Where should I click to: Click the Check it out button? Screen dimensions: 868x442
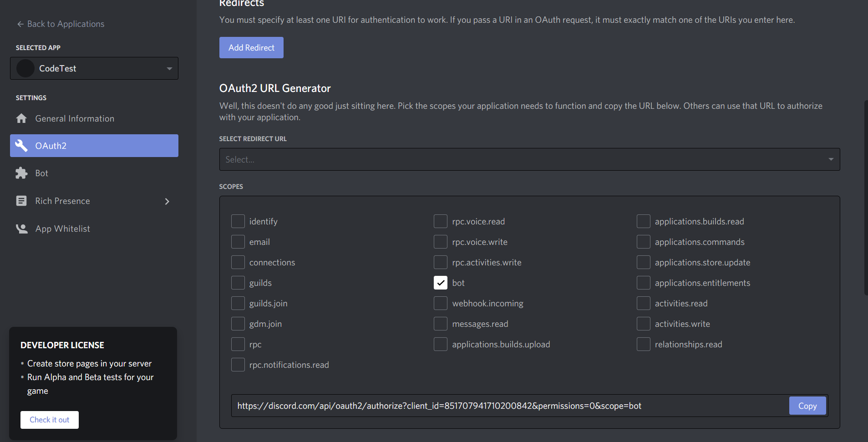(50, 420)
